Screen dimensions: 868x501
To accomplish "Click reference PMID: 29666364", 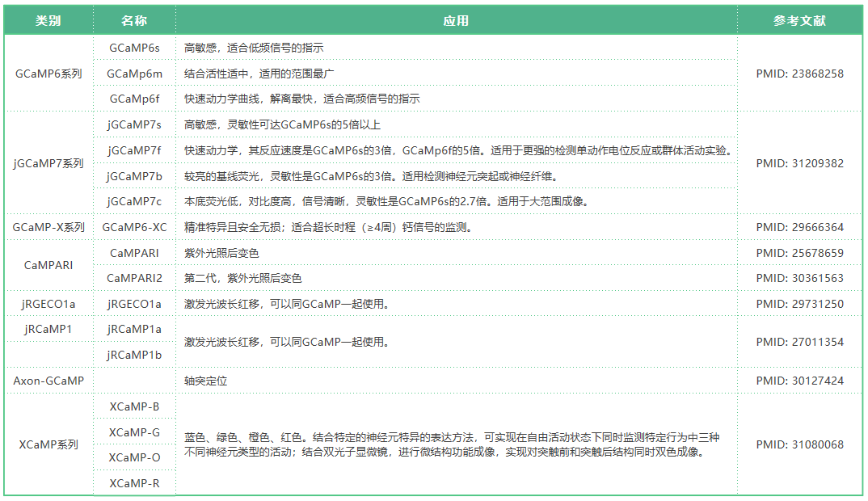I will [800, 227].
